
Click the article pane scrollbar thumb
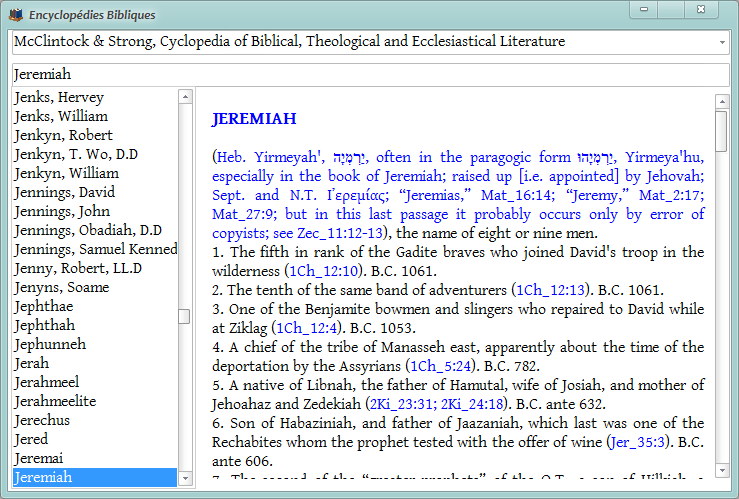coord(722,131)
